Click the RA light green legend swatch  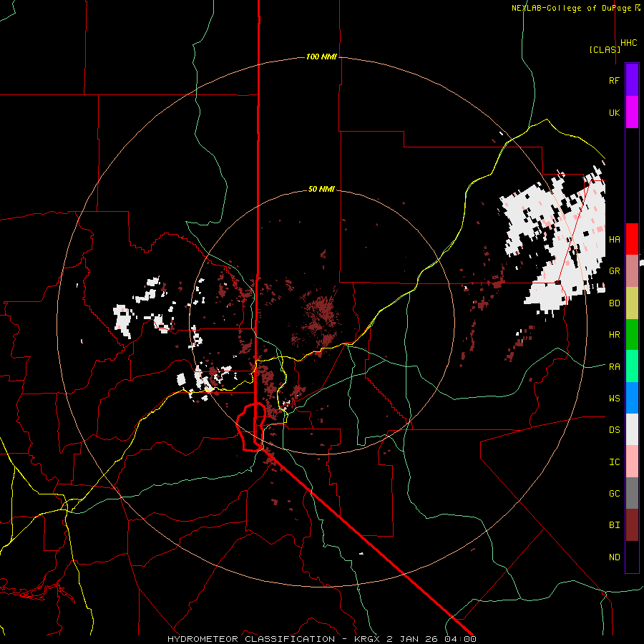click(632, 366)
